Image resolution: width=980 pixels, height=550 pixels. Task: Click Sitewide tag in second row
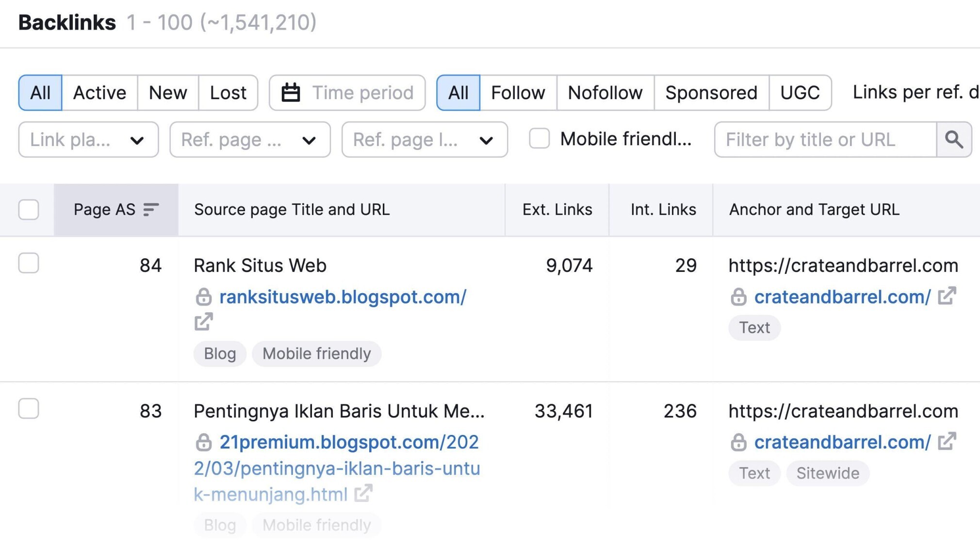pos(828,473)
